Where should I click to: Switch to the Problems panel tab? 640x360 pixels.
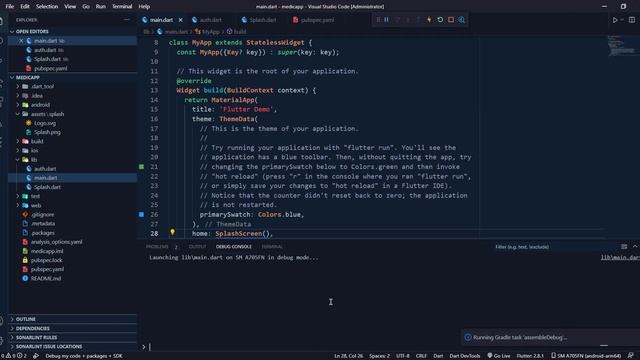point(157,247)
